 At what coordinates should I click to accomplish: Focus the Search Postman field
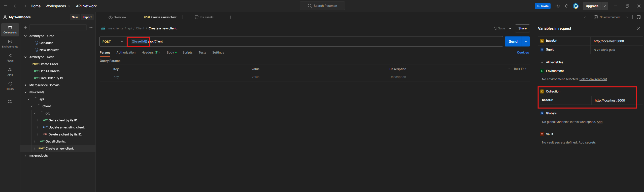coord(322,6)
